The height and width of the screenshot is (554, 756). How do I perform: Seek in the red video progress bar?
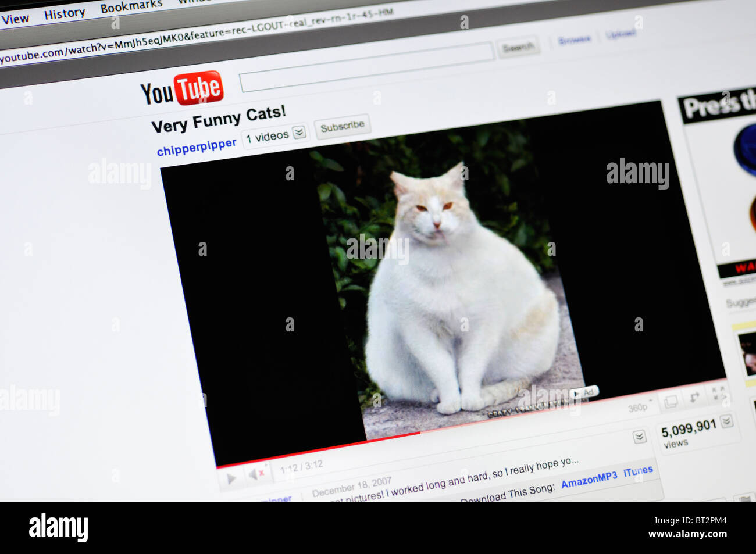pyautogui.click(x=471, y=423)
